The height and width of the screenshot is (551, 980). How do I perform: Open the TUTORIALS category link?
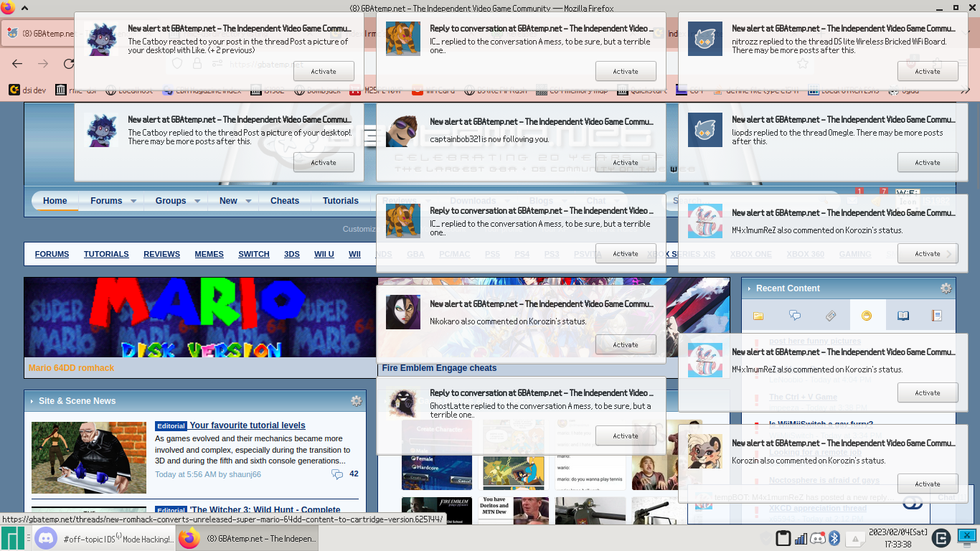point(106,254)
